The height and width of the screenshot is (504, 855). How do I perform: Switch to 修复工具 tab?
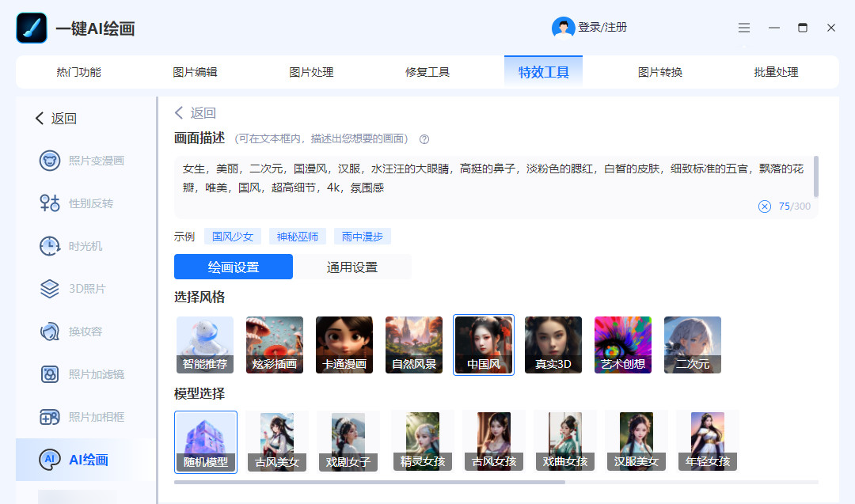tap(427, 72)
